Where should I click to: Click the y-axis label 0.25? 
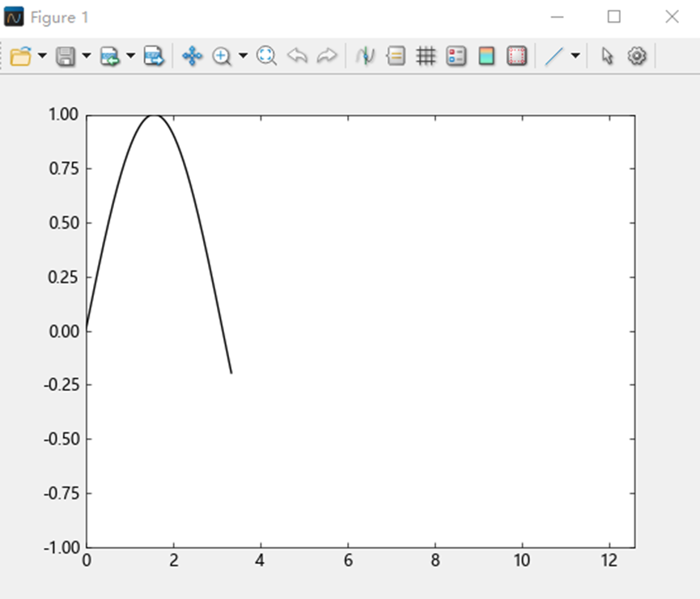[x=63, y=278]
